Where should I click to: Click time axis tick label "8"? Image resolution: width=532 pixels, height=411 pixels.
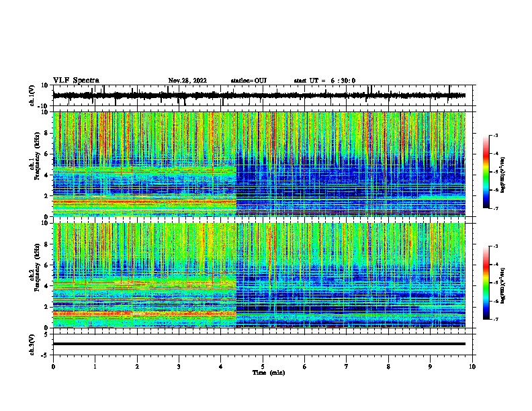pos(388,367)
